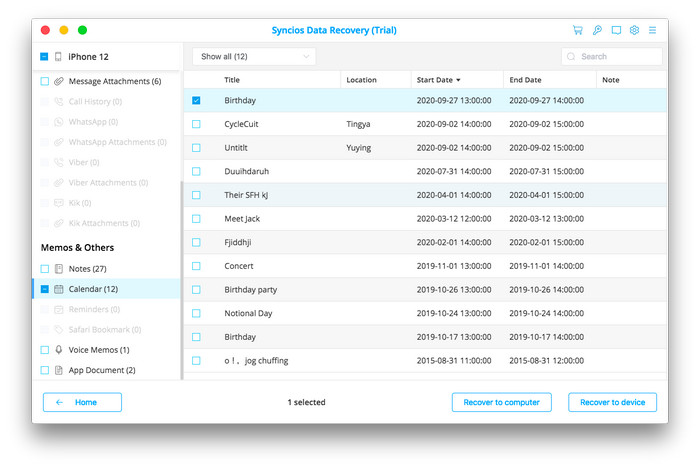700x469 pixels.
Task: Open the feedback chat icon
Action: point(616,30)
